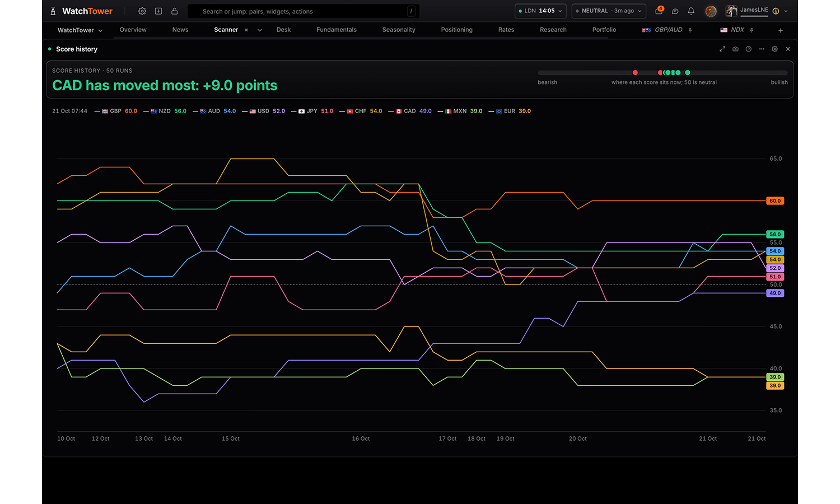The image size is (840, 504).
Task: Toggle the AUD series in the legend
Action: [x=214, y=111]
